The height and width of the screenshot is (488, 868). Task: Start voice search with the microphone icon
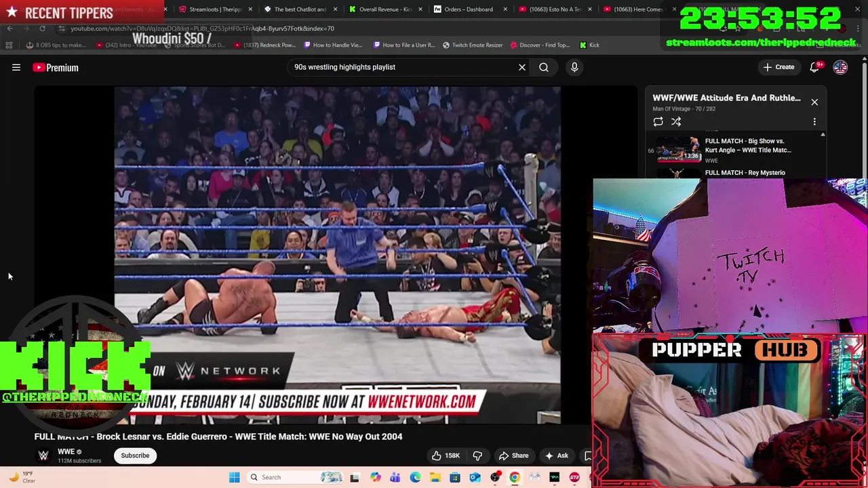pos(574,67)
